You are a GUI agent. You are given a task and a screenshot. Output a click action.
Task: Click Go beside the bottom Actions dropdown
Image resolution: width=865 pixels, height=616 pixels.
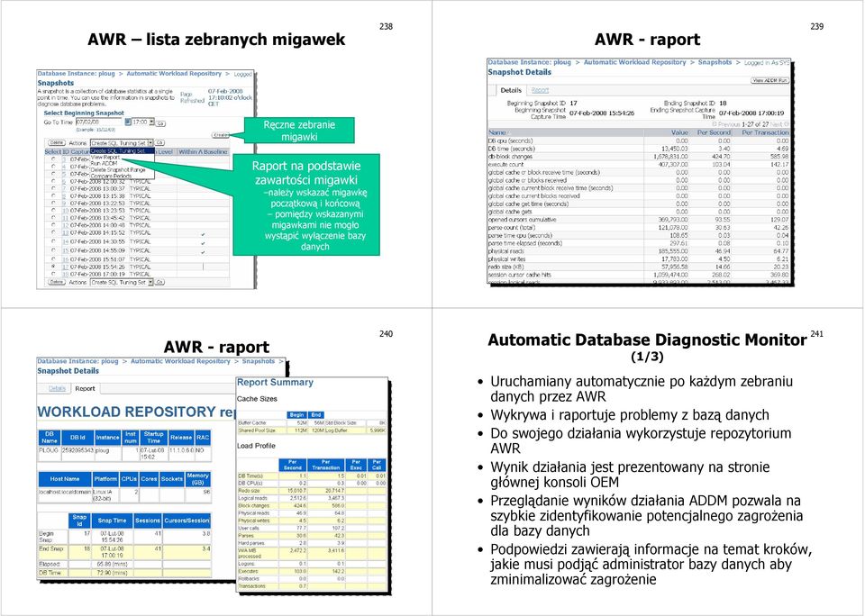(x=160, y=282)
